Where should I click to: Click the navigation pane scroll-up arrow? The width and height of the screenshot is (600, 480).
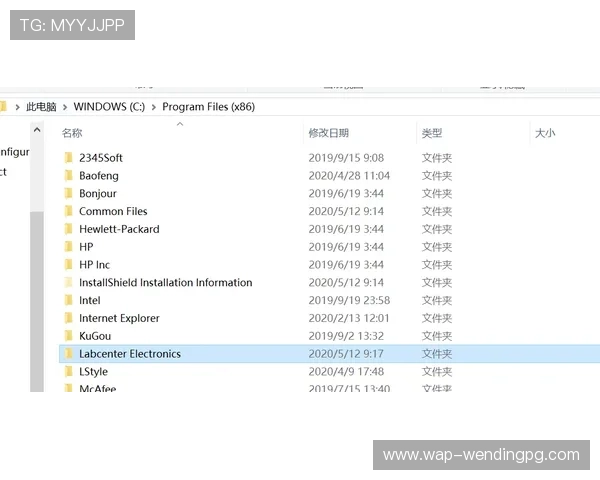(x=37, y=130)
